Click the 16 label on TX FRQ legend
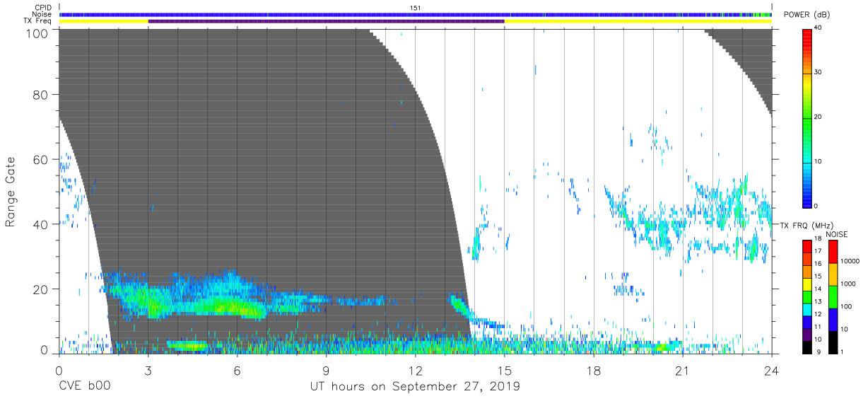This screenshot has width=868, height=401. click(818, 264)
